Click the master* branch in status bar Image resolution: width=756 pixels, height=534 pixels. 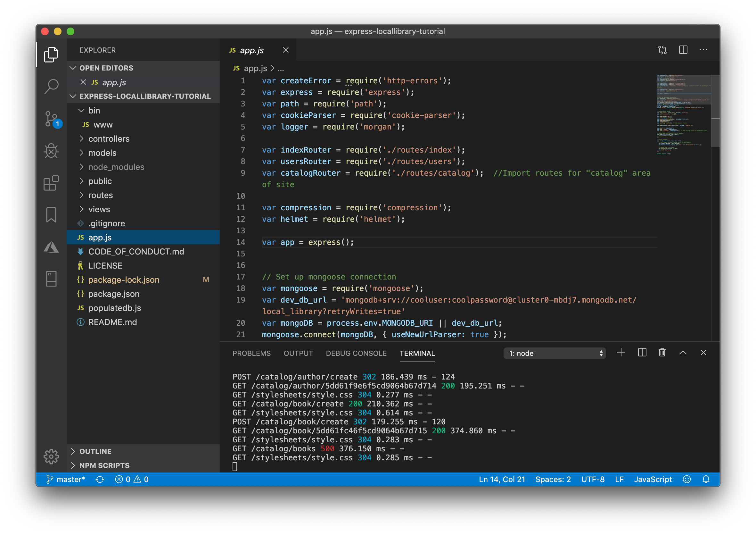coord(66,479)
